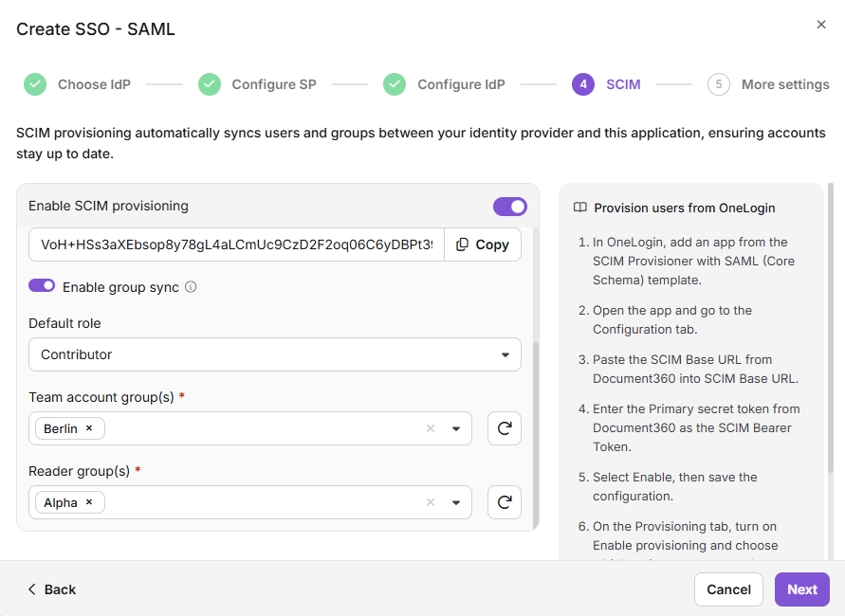Remove Berlin from team account groups
The image size is (845, 616).
tap(89, 428)
